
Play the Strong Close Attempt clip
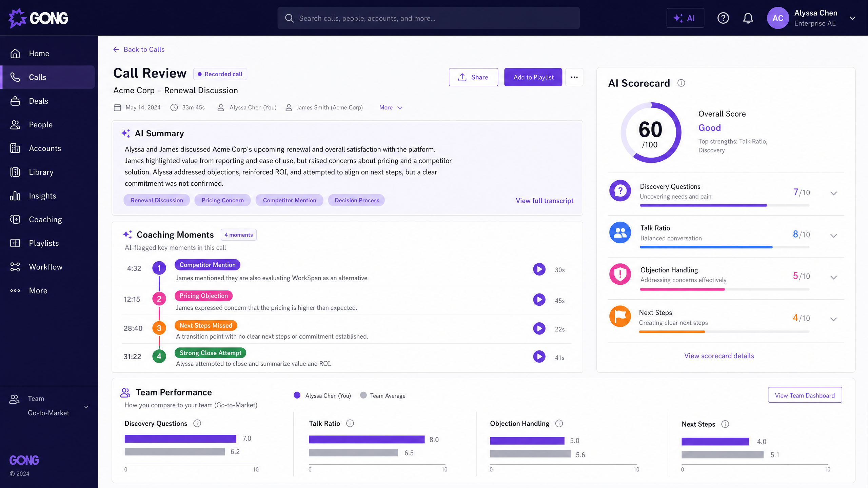(x=539, y=357)
